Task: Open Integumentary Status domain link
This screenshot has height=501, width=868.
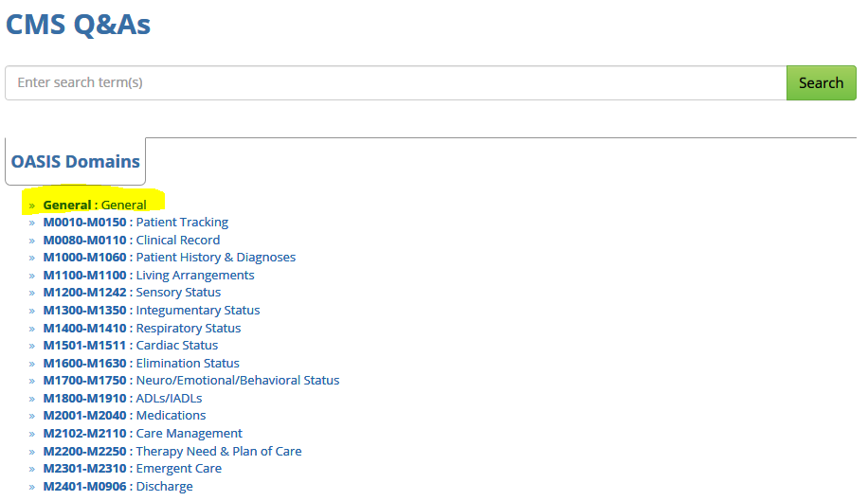Action: (152, 311)
